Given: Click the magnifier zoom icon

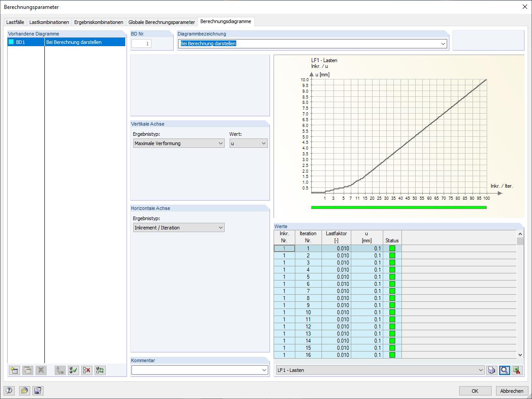Looking at the screenshot, I should coord(504,370).
